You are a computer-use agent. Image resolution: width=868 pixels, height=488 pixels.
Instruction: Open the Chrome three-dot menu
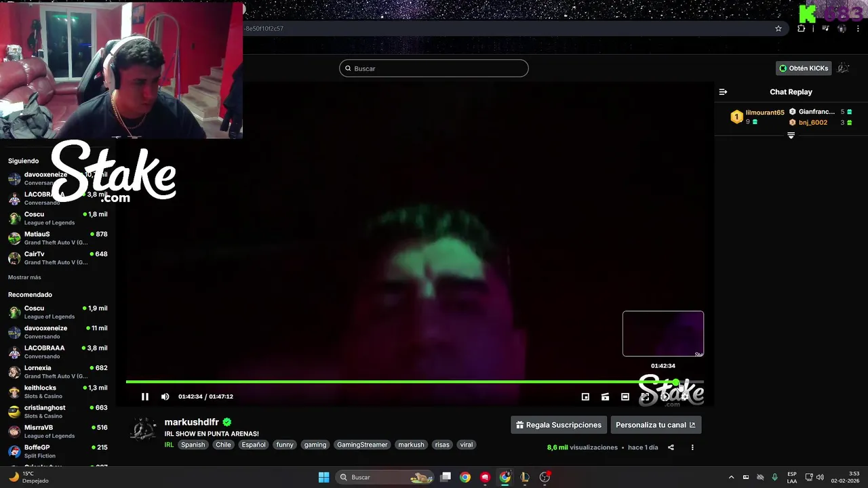(x=858, y=28)
